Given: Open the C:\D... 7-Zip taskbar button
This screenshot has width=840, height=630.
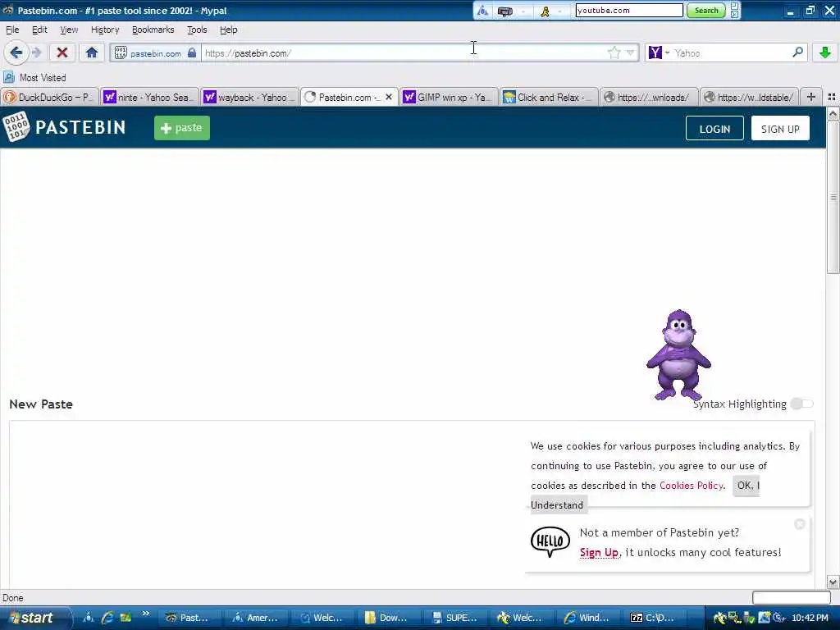Looking at the screenshot, I should coord(654,618).
